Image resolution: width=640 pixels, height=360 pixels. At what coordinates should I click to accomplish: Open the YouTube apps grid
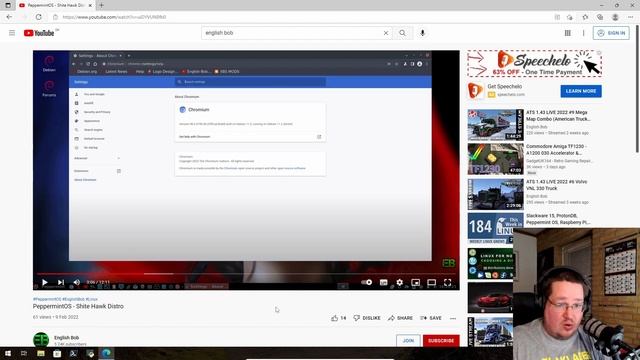[x=568, y=33]
